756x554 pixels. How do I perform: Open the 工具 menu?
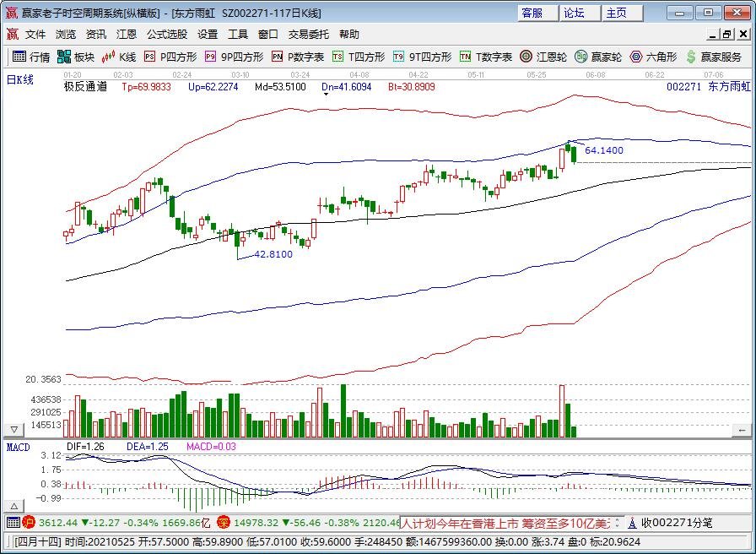238,35
